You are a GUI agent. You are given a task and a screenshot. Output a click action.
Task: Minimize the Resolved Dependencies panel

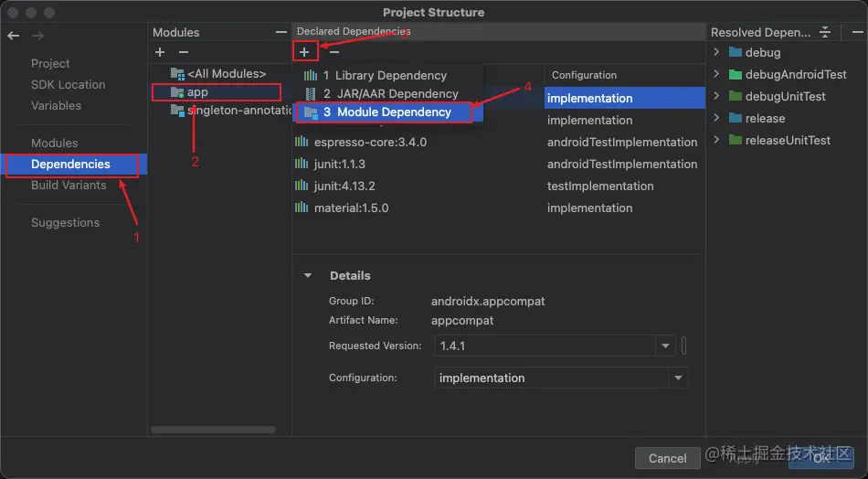click(856, 32)
